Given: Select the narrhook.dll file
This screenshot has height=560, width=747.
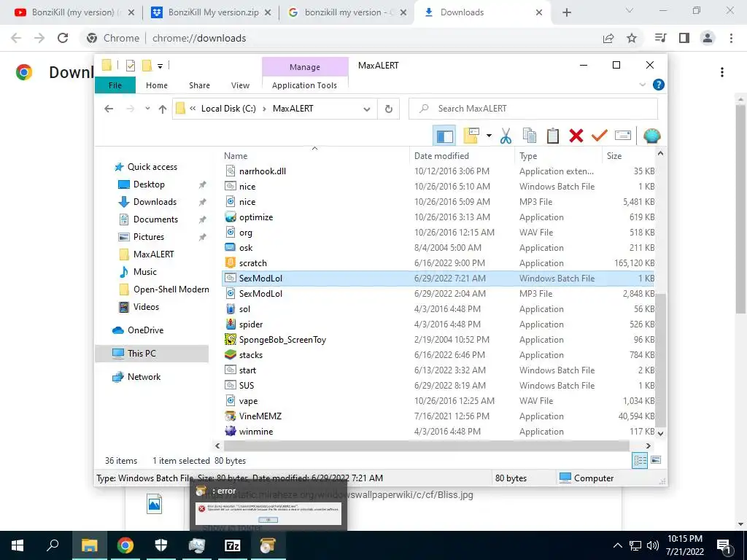Looking at the screenshot, I should pos(263,171).
